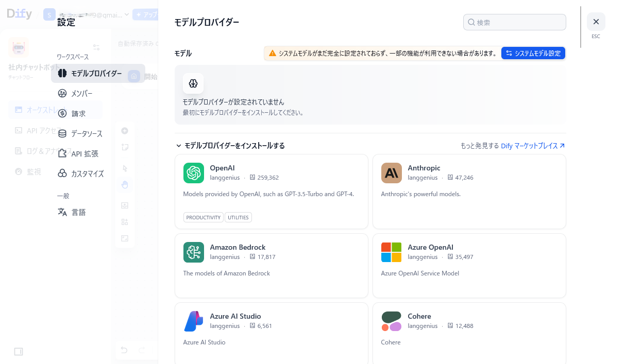
Task: Click the Amazon Bedrock logo icon
Action: [194, 252]
